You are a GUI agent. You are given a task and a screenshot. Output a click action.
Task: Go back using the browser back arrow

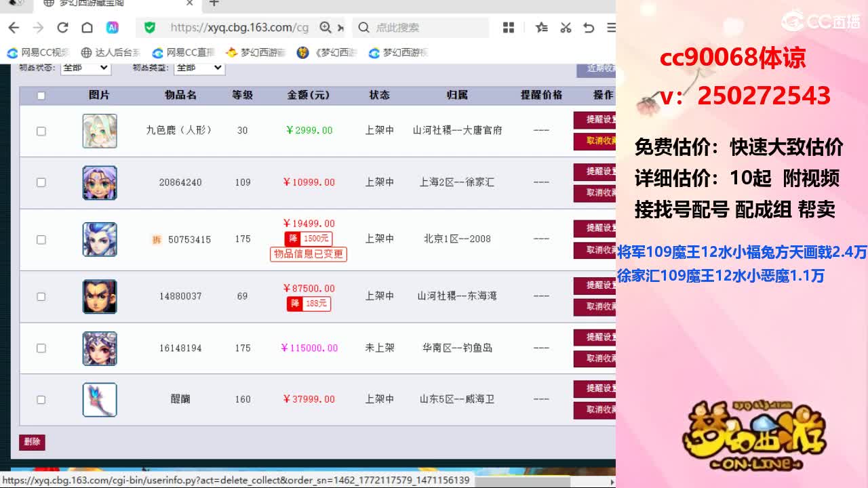[14, 28]
